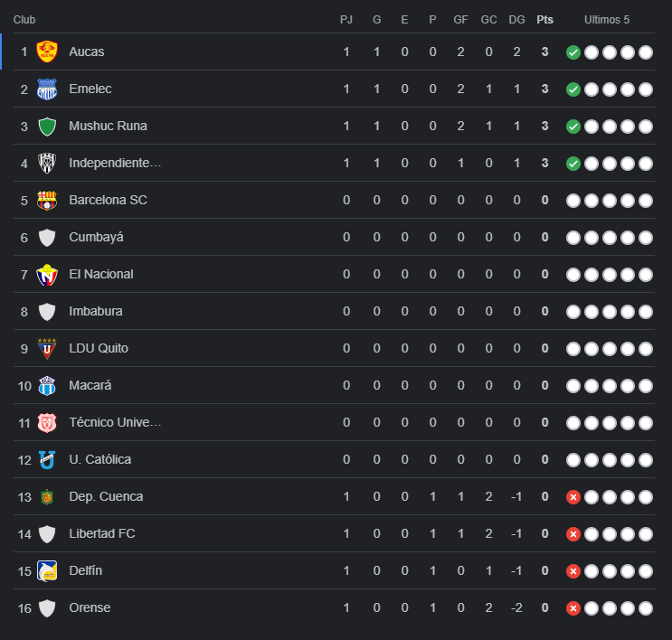The image size is (672, 640).
Task: Click the Cumbayá team name
Action: click(x=96, y=238)
